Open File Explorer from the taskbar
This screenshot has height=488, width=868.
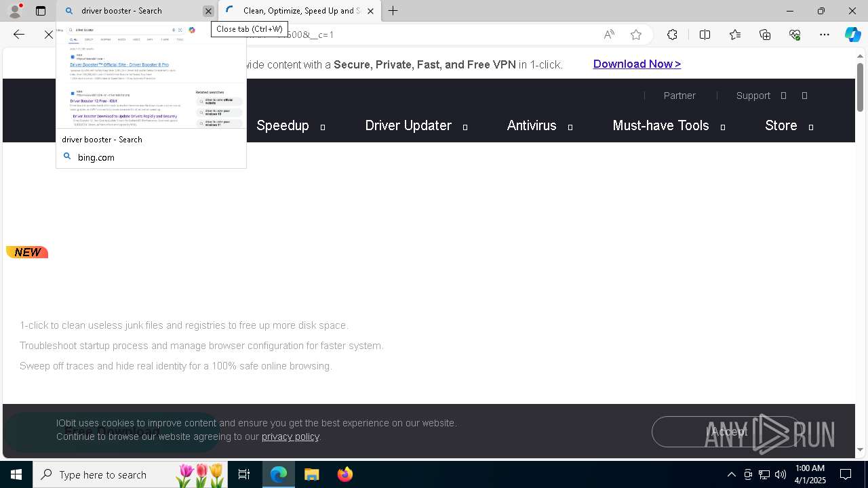click(x=312, y=474)
